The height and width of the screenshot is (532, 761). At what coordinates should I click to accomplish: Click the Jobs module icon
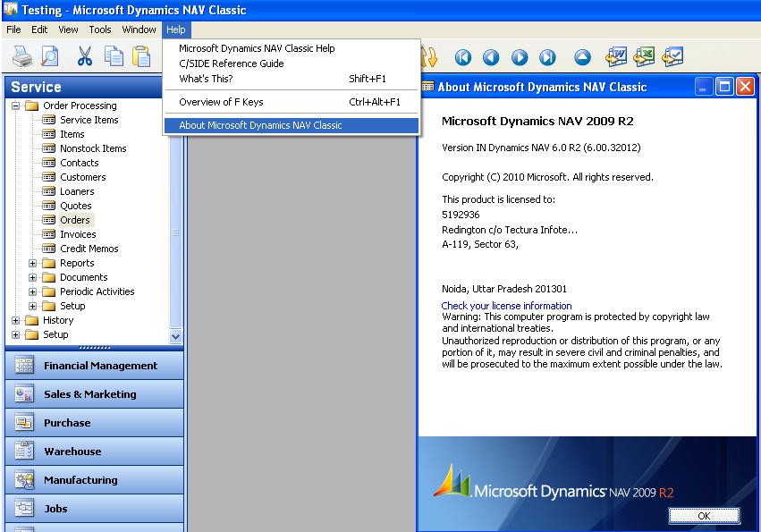point(24,509)
